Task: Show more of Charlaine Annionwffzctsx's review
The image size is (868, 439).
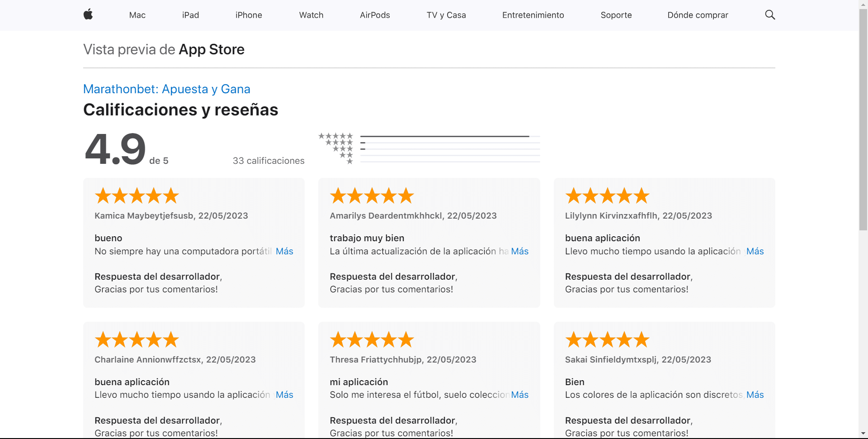Action: click(284, 395)
